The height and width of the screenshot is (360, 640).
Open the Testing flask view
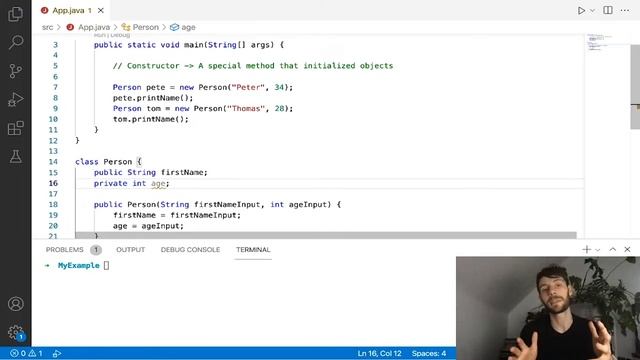pos(16,156)
